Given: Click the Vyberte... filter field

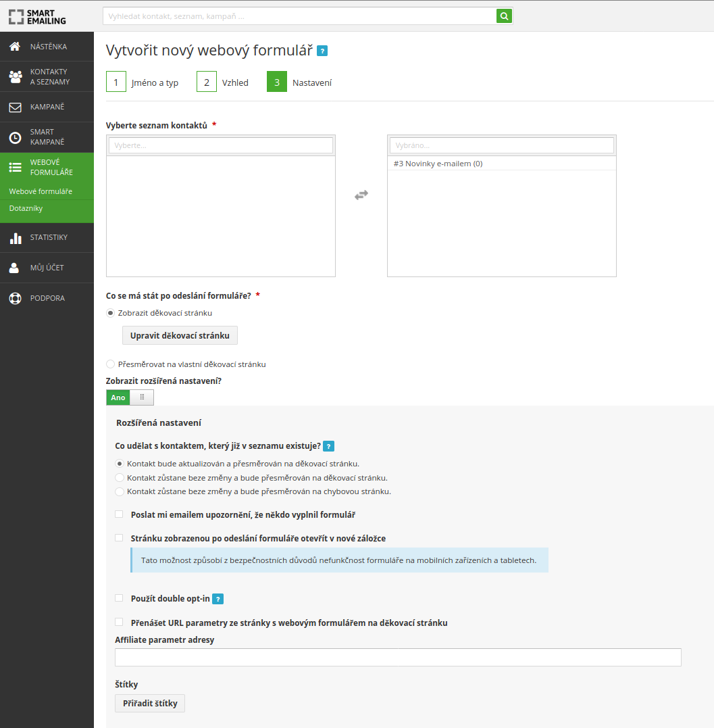Looking at the screenshot, I should (x=221, y=145).
